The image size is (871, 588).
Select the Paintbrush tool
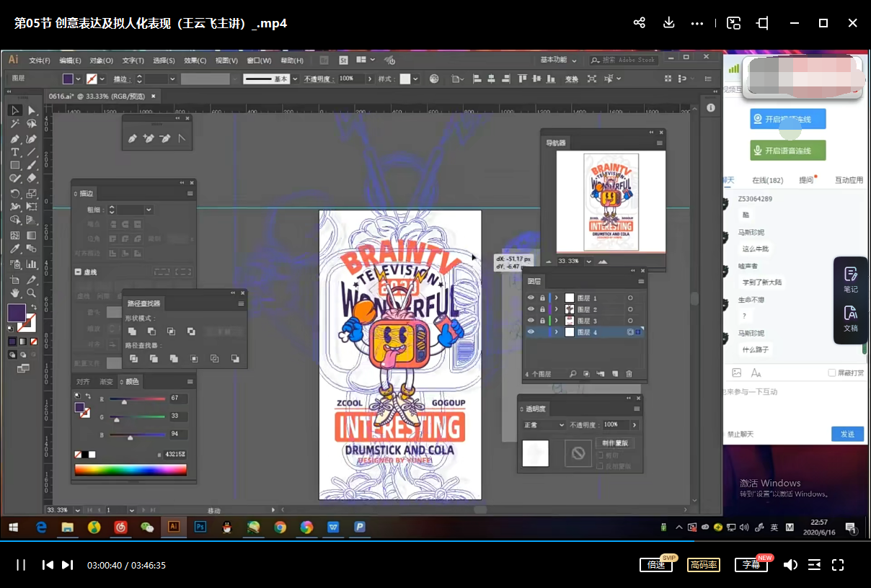31,166
